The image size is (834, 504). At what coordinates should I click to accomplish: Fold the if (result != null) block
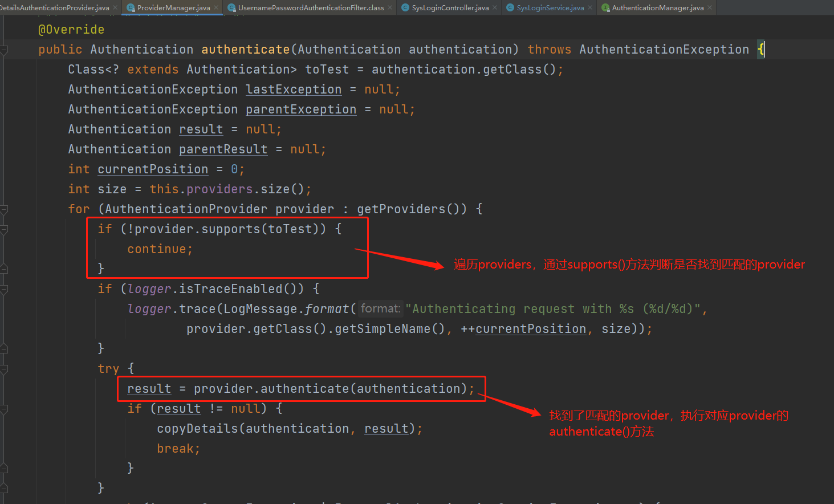[x=4, y=409]
